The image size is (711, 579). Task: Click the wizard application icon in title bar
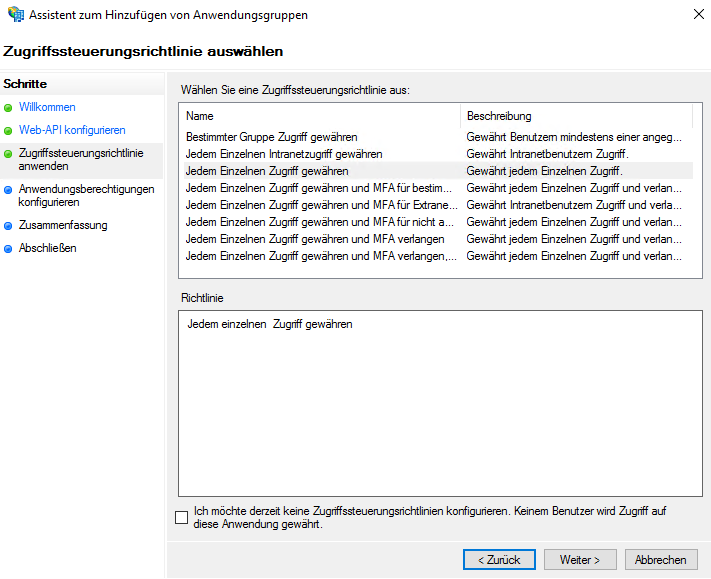(x=15, y=15)
